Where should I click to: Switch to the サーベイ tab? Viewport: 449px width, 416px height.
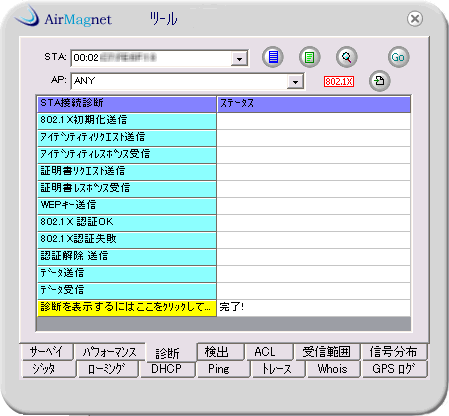46,351
